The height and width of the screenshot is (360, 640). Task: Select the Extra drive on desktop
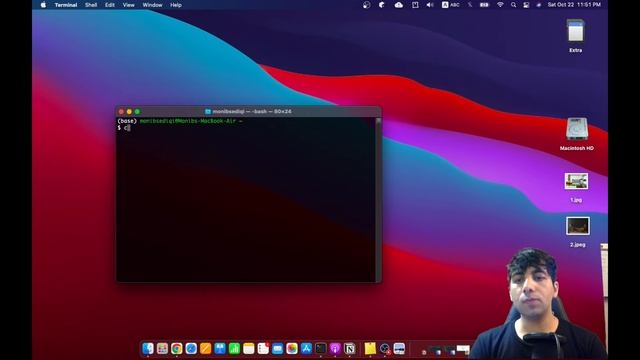(576, 31)
